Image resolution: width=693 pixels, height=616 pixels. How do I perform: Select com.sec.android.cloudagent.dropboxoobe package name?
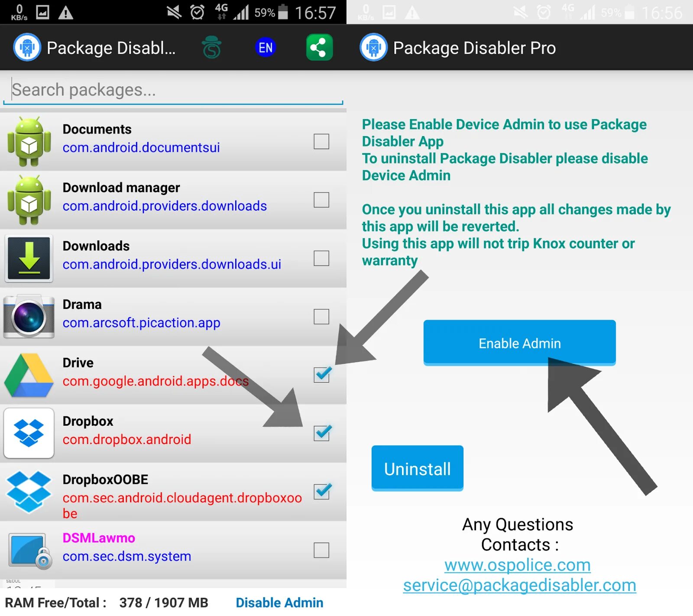pos(182,505)
